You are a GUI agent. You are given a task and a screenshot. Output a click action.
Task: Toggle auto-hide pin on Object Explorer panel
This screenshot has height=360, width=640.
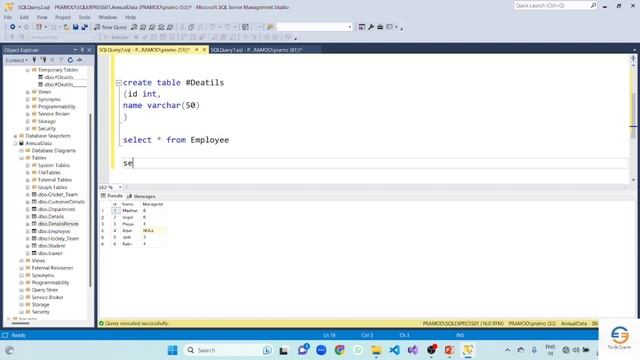coord(82,50)
